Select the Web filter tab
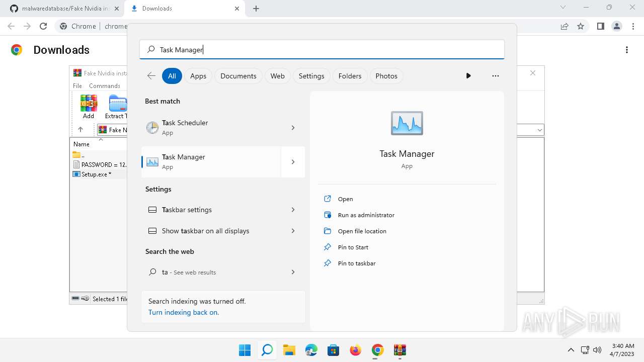 [x=278, y=76]
